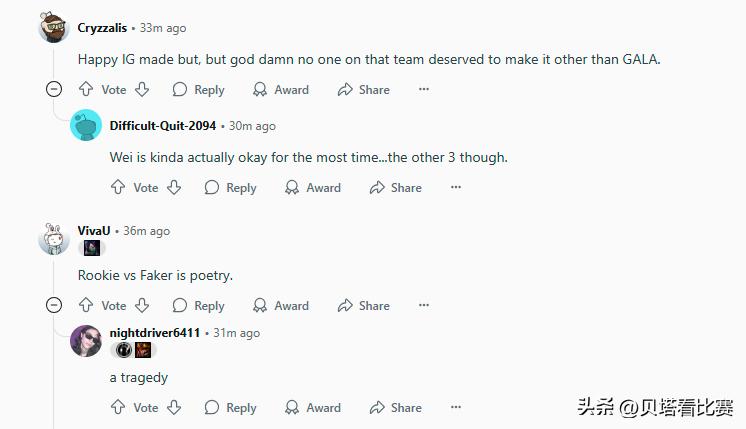The image size is (746, 429).
Task: Upvote nightdriver6411's "a tragedy" reply
Action: 118,407
